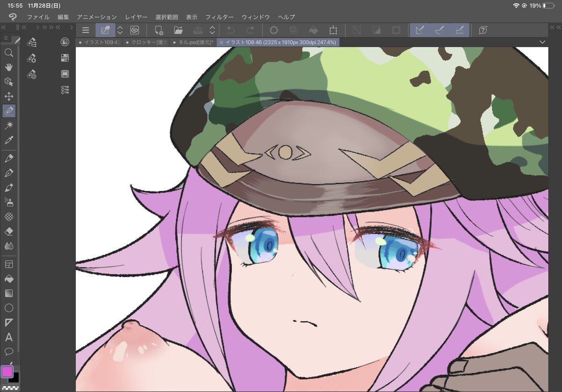Redo the undone action
562x392 pixels.
(251, 30)
